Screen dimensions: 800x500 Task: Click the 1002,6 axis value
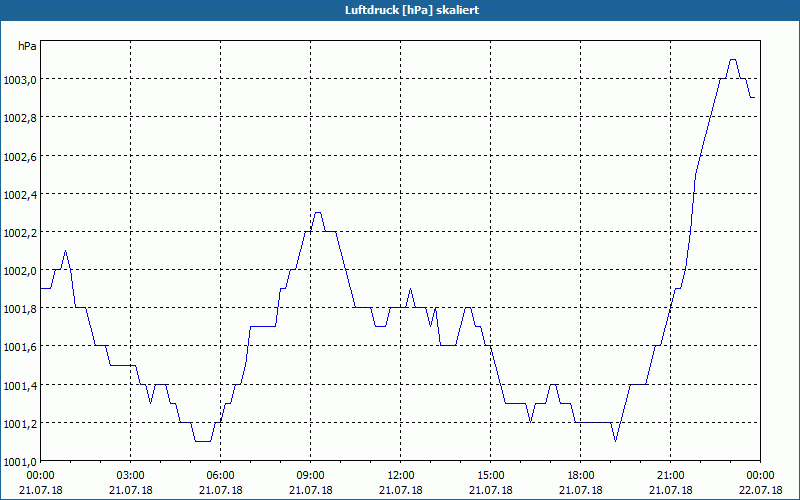[x=20, y=156]
